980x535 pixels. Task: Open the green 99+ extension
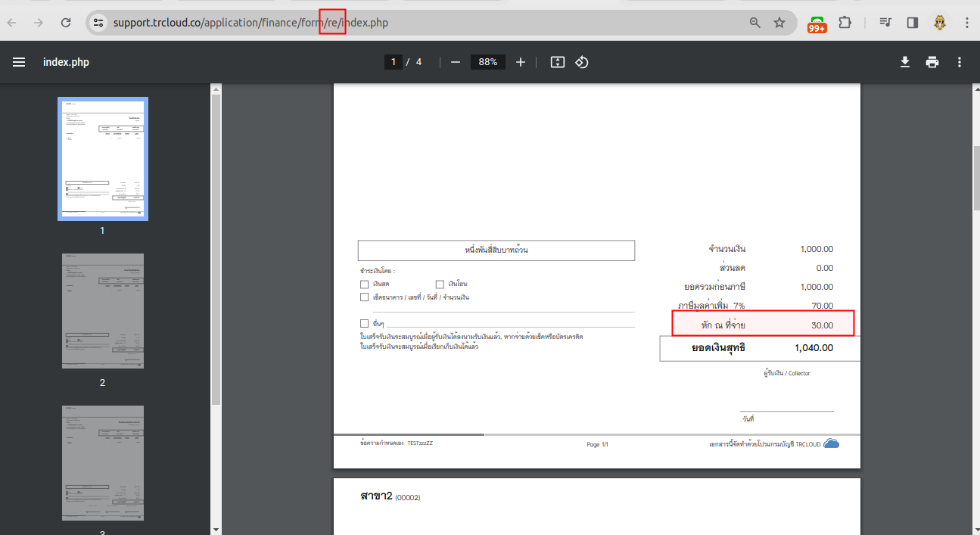pyautogui.click(x=817, y=24)
